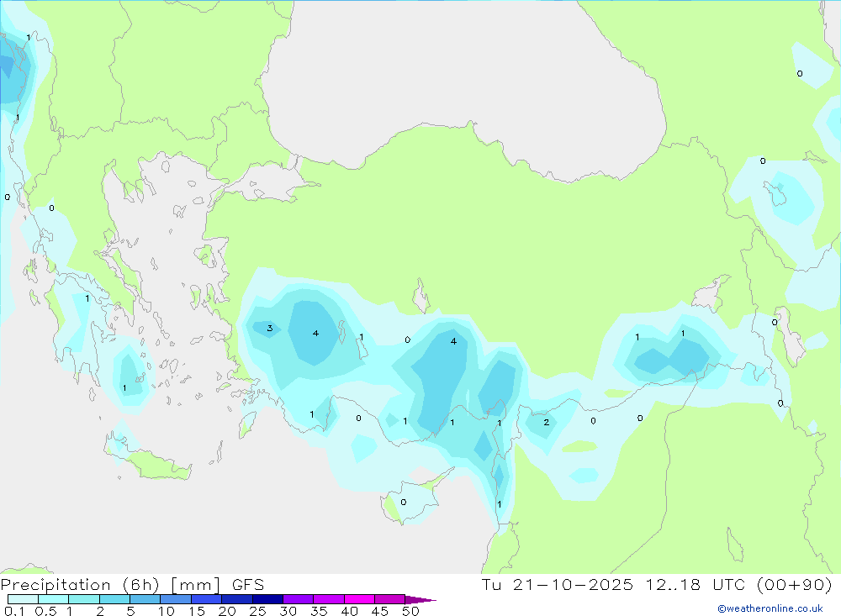Viewport: 841px width, 616px height.
Task: Click the '30' legend scale label
Action: click(x=288, y=611)
